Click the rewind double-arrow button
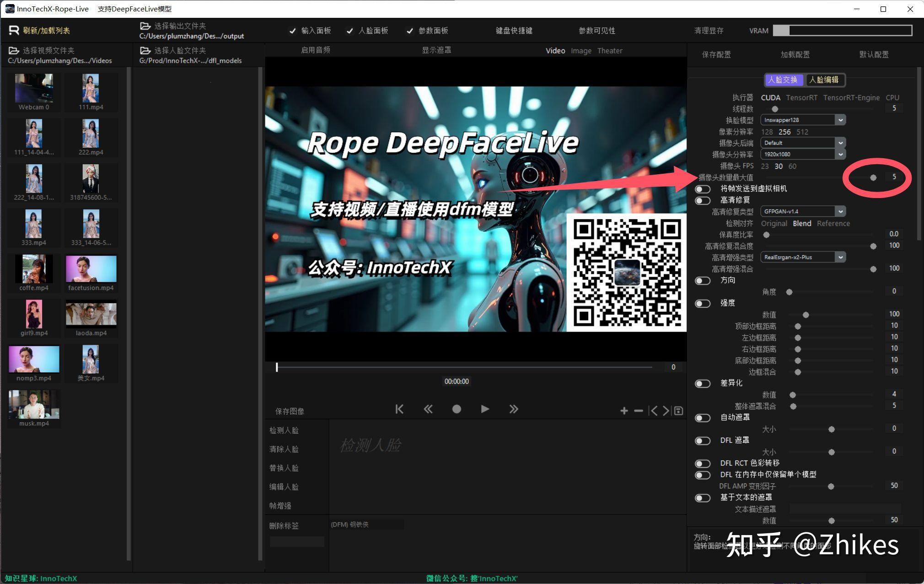The image size is (924, 584). [428, 409]
